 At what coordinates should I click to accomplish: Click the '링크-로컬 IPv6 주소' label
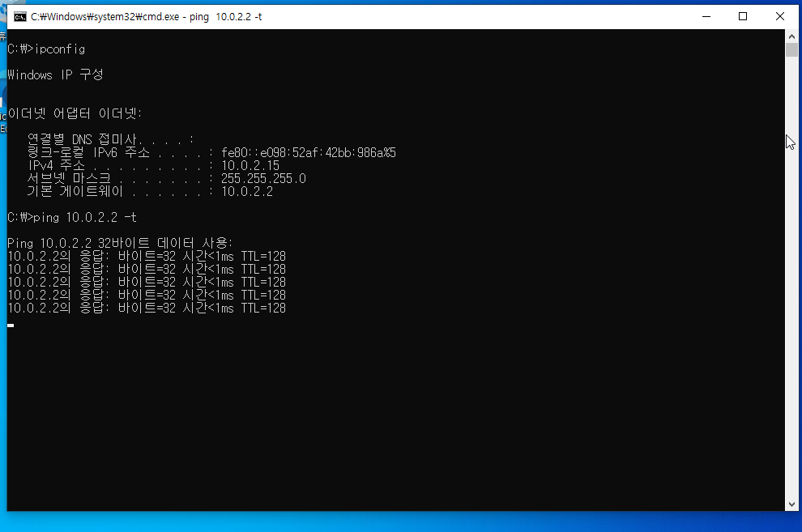tap(88, 153)
